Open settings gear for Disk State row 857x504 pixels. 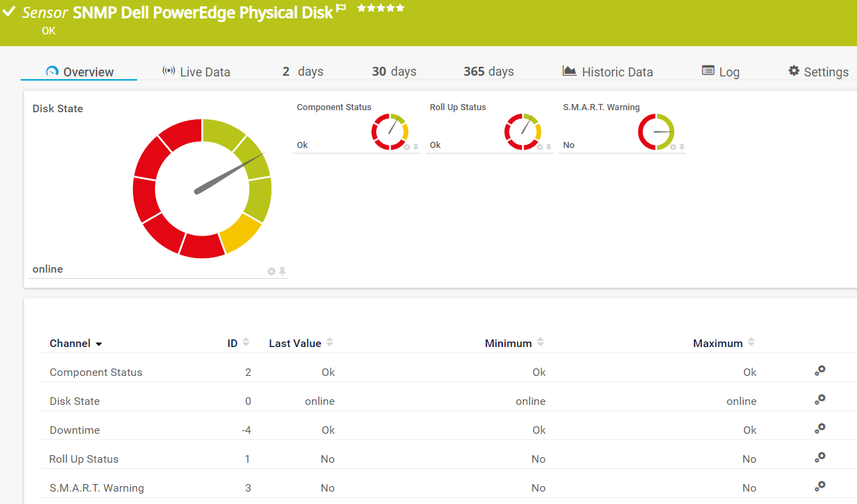(x=820, y=399)
